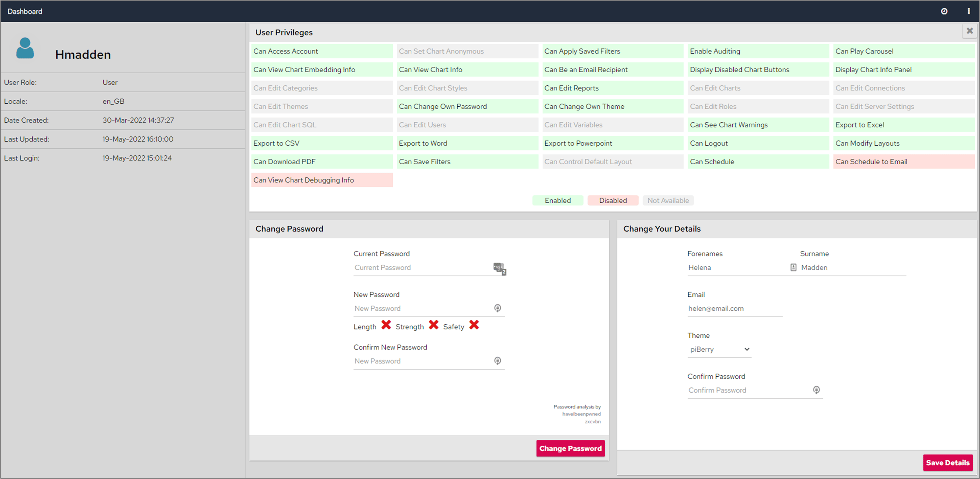980x479 pixels.
Task: Click the Change Password button
Action: [x=570, y=448]
